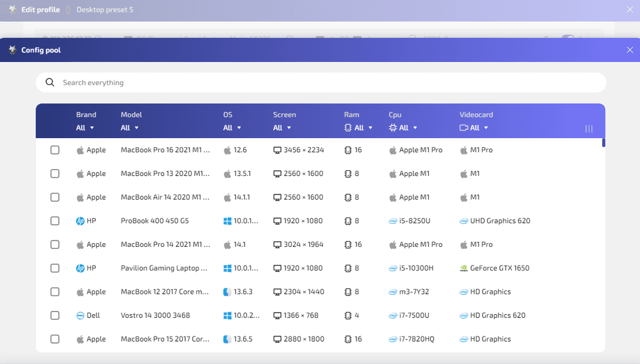Click the RAM chip icon in the Vostro row
The height and width of the screenshot is (364, 640).
tap(348, 316)
